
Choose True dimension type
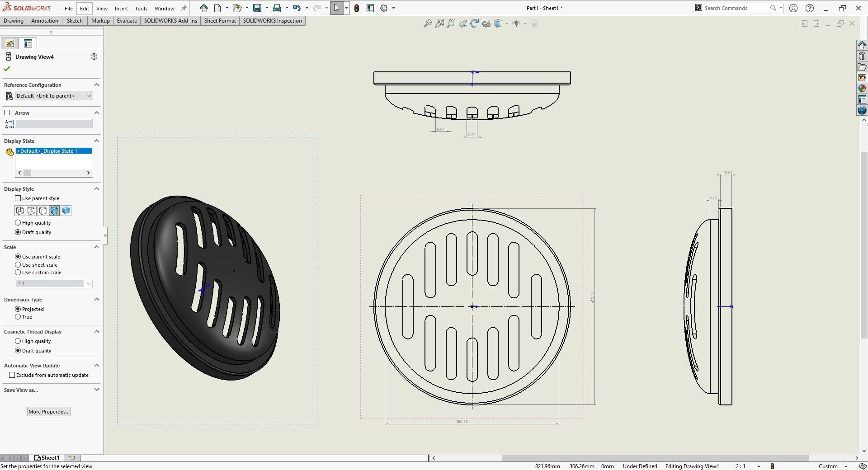[18, 317]
